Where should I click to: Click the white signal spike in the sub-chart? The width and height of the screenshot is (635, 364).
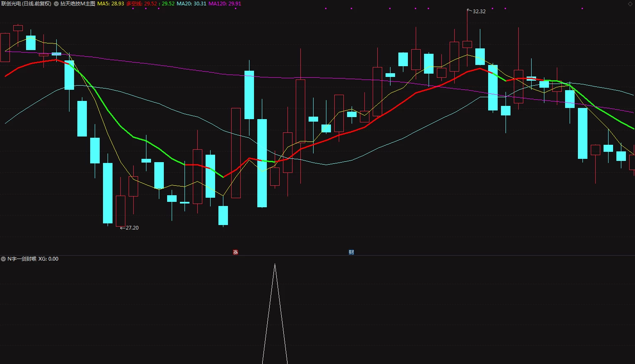tap(275, 314)
